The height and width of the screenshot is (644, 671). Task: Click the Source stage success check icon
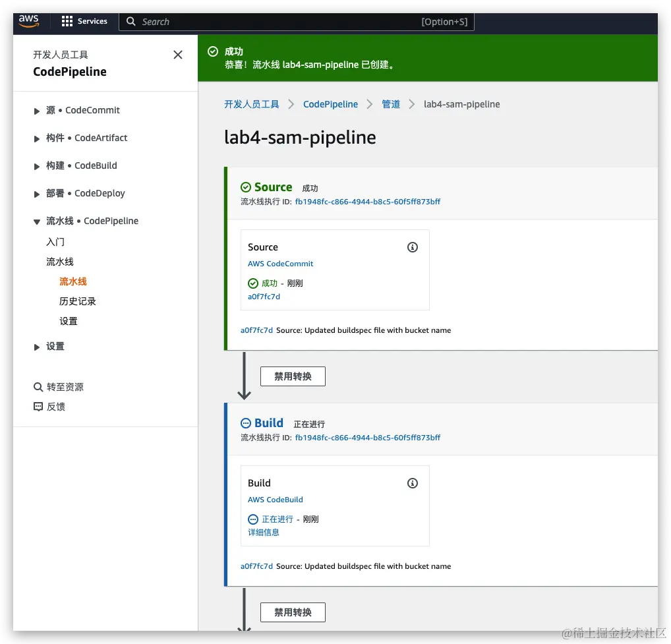[x=246, y=187]
